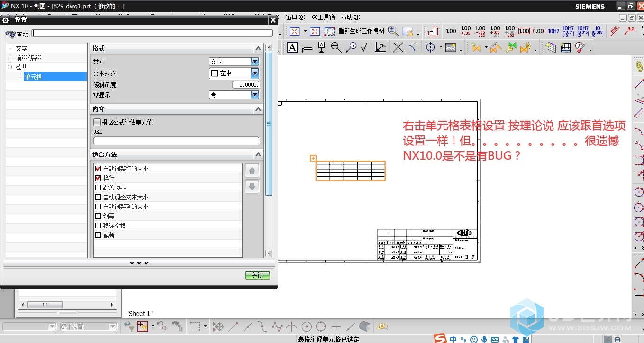Open the '类别' dropdown showing 文本
The height and width of the screenshot is (343, 644).
[234, 62]
